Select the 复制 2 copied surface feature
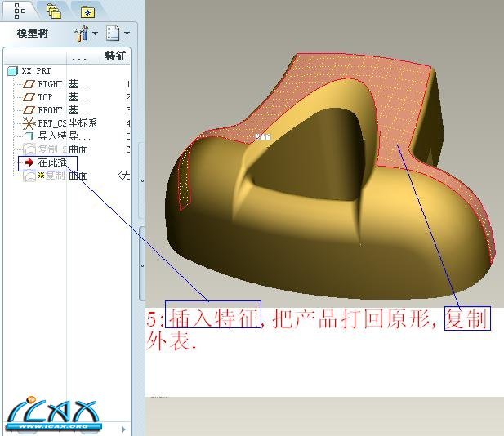Viewport: 504px width, 436px height. [46, 149]
